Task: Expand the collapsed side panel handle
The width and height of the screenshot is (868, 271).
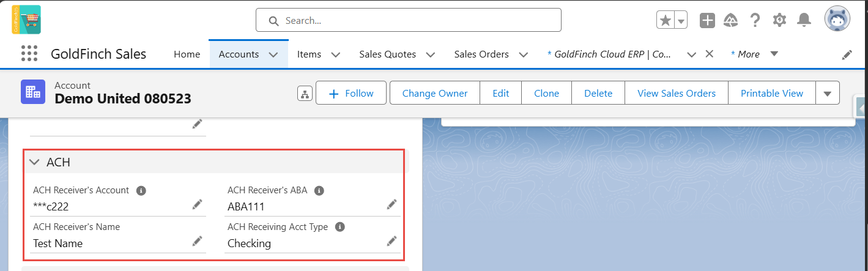Action: coord(861,108)
